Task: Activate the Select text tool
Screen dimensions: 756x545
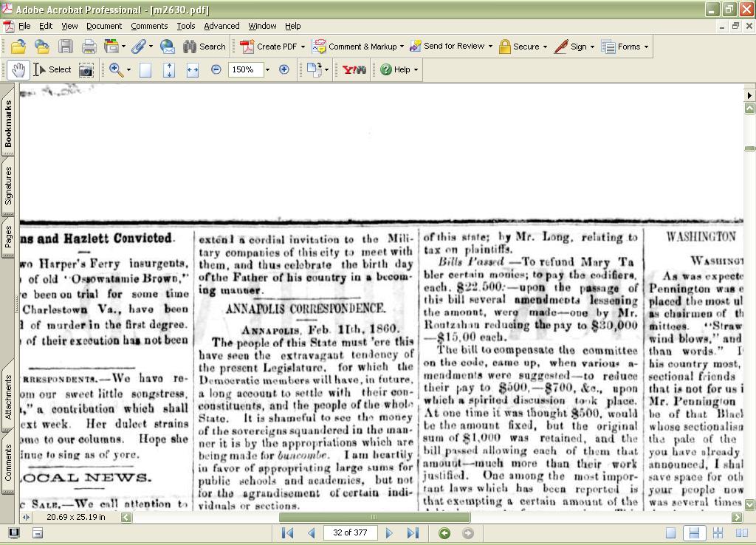Action: [52, 70]
